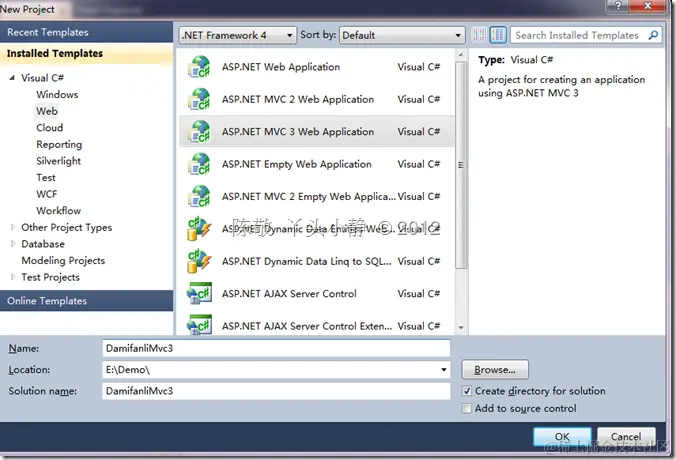
Task: Toggle Create directory for solution checkbox
Action: click(x=466, y=391)
